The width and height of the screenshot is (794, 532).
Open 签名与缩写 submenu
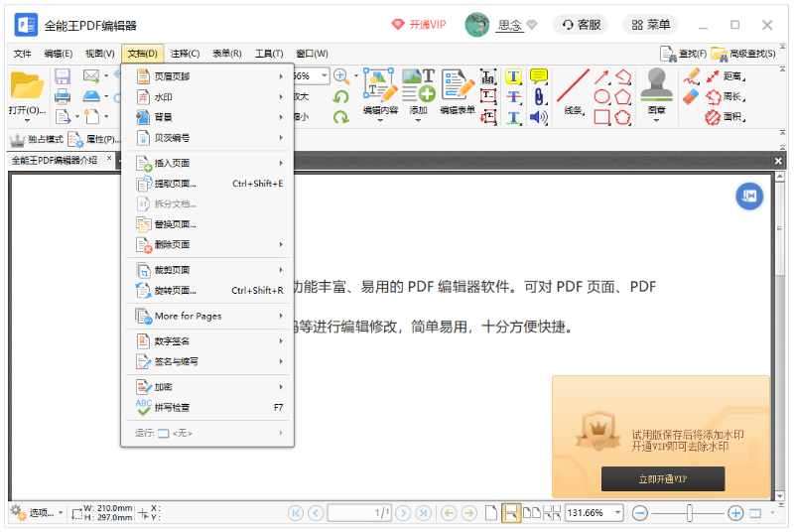pos(207,361)
